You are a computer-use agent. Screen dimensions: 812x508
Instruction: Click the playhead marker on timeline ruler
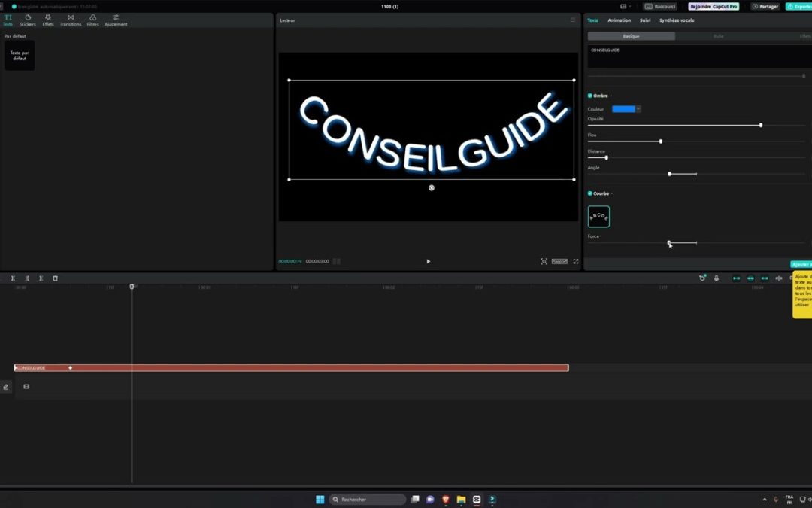coord(132,287)
